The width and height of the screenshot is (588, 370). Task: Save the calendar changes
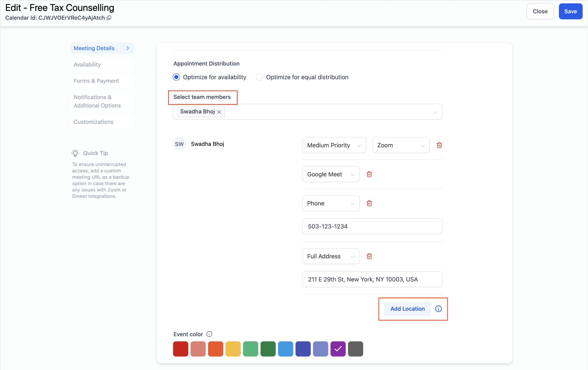click(570, 11)
